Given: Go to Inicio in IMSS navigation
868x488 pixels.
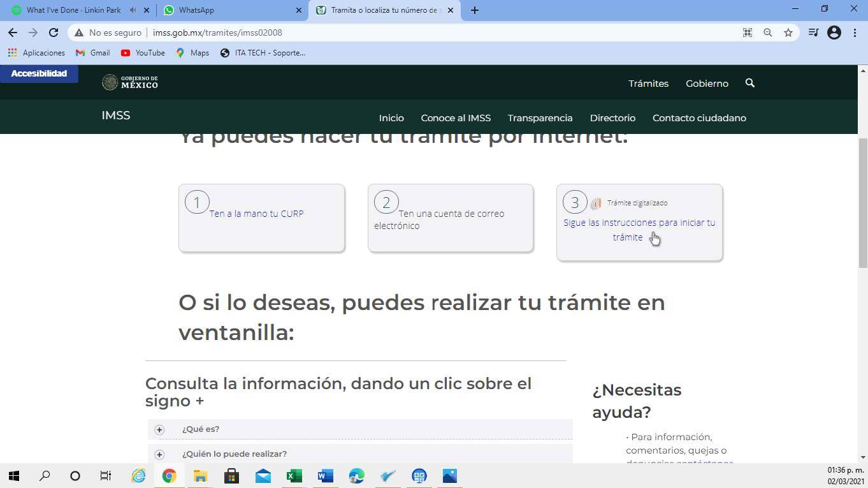Looking at the screenshot, I should [x=391, y=118].
